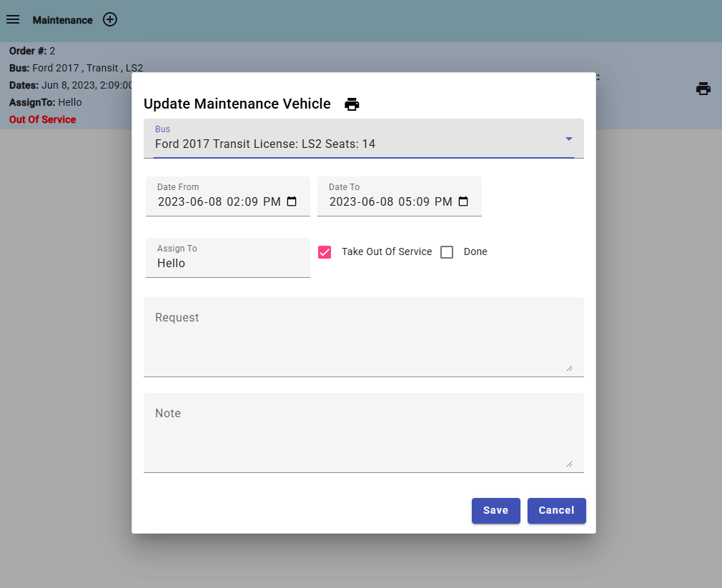This screenshot has height=588, width=722.
Task: Click the Out Of Service status text
Action: pos(42,119)
